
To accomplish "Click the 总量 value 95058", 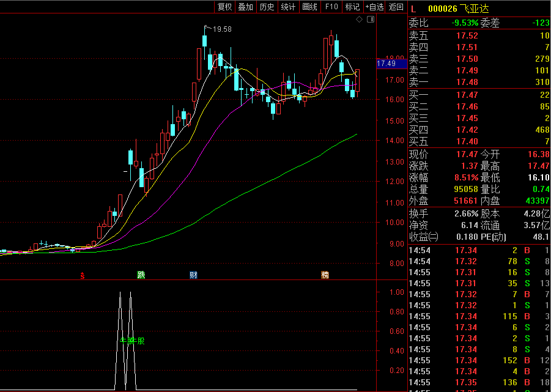I will pos(466,190).
